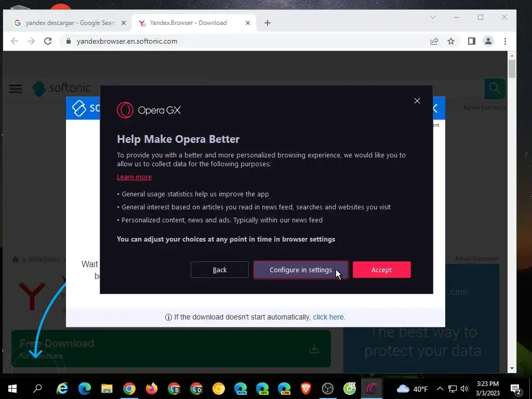Click the Free Download for Windows button

tap(171, 349)
